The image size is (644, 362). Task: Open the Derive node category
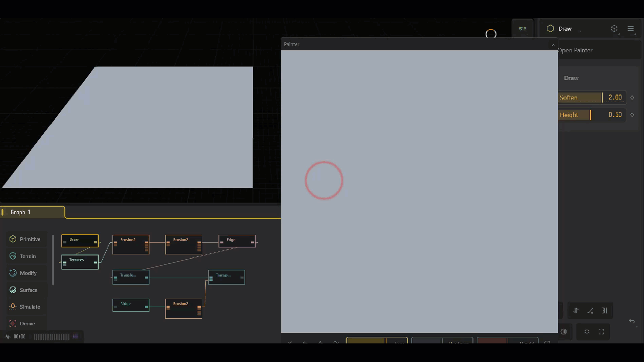coord(23,324)
